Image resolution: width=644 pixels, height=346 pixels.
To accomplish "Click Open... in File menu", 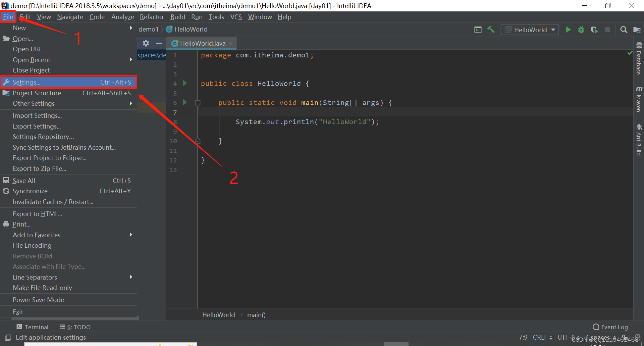I will click(68, 39).
